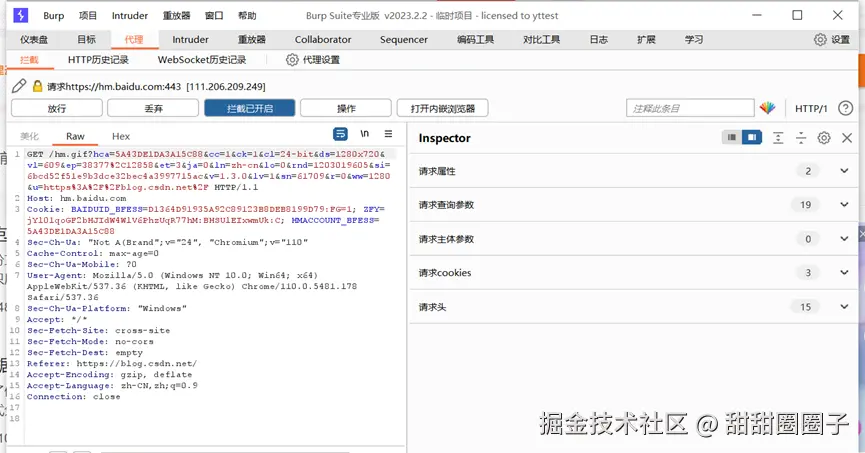The width and height of the screenshot is (865, 453).
Task: Switch to the 代理 tab
Action: click(x=134, y=39)
